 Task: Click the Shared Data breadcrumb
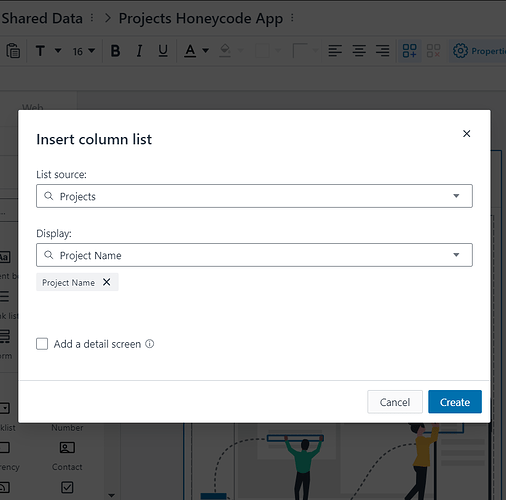coord(41,18)
